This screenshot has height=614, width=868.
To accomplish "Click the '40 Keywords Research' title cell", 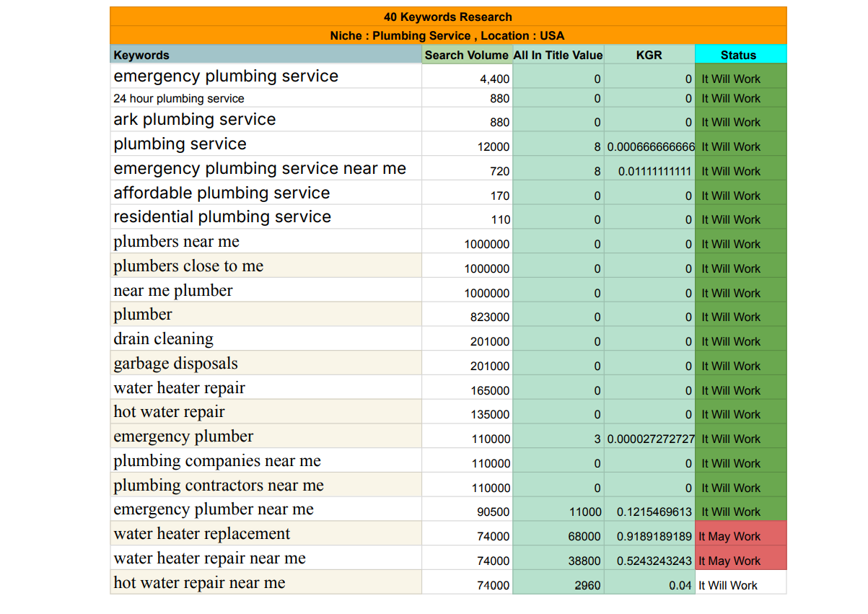I will [x=447, y=17].
